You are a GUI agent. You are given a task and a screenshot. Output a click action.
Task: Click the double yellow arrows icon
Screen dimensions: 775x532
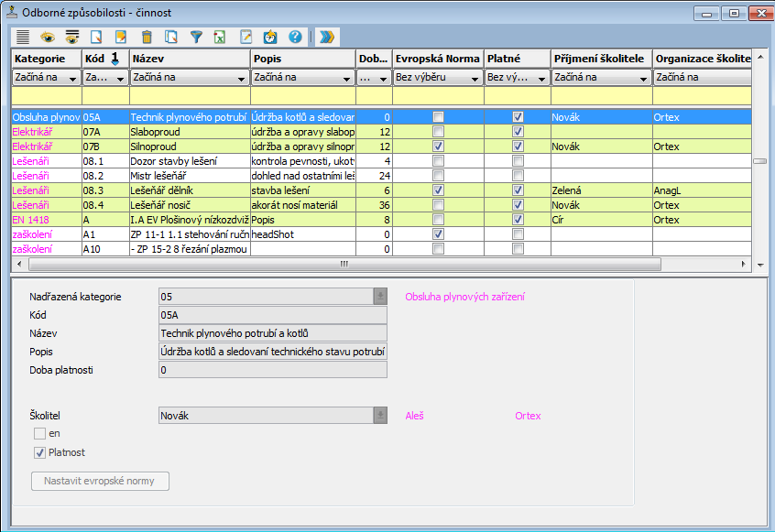[x=326, y=38]
